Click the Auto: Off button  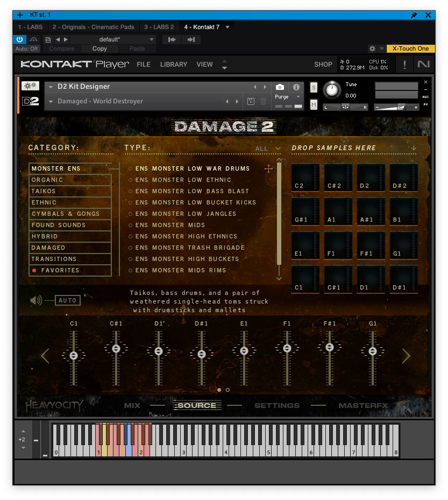pos(26,49)
